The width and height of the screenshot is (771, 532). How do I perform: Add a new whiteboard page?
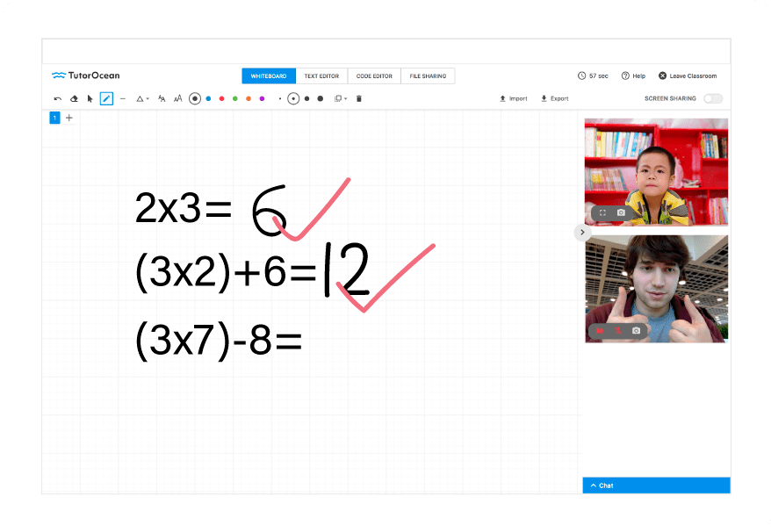click(69, 118)
